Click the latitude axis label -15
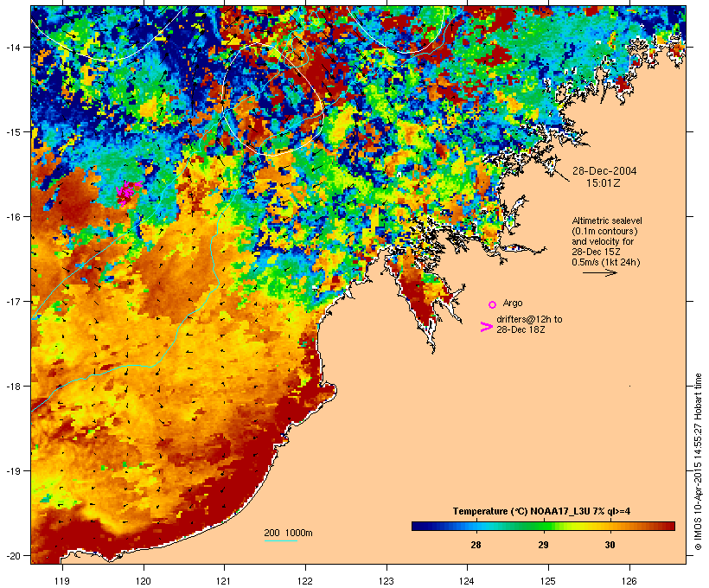Image resolution: width=709 pixels, height=588 pixels. (12, 131)
